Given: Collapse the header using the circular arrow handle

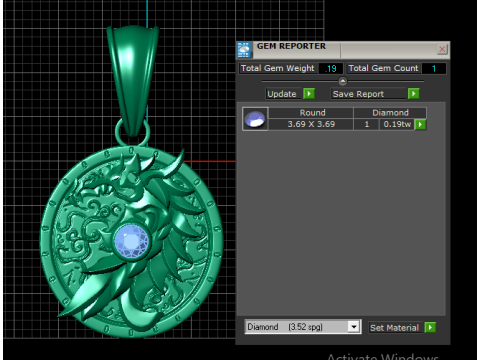Looking at the screenshot, I should tap(343, 81).
